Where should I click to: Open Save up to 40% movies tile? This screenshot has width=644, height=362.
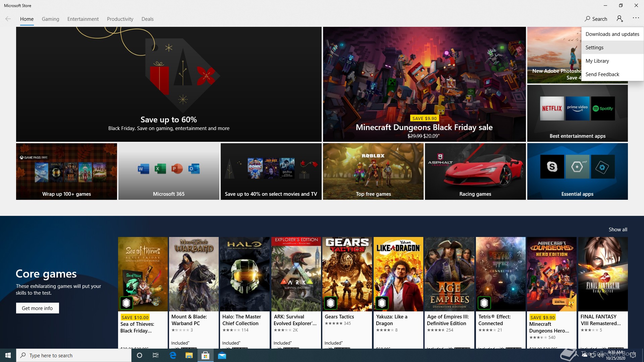click(271, 171)
